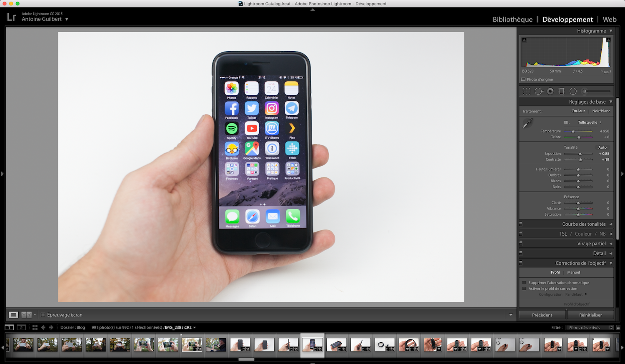Collapse Corrections de l'objectif panel
The height and width of the screenshot is (364, 625).
(611, 263)
